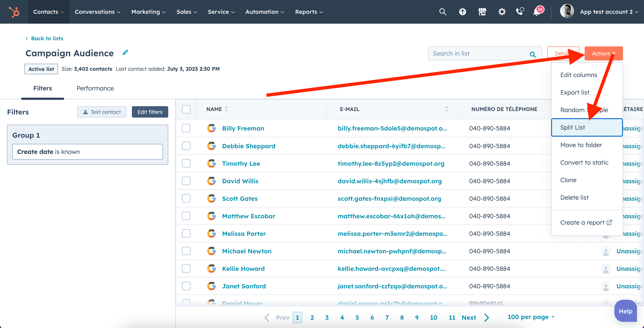Image resolution: width=644 pixels, height=328 pixels.
Task: Check the box for Billy Freeman
Action: pos(186,128)
